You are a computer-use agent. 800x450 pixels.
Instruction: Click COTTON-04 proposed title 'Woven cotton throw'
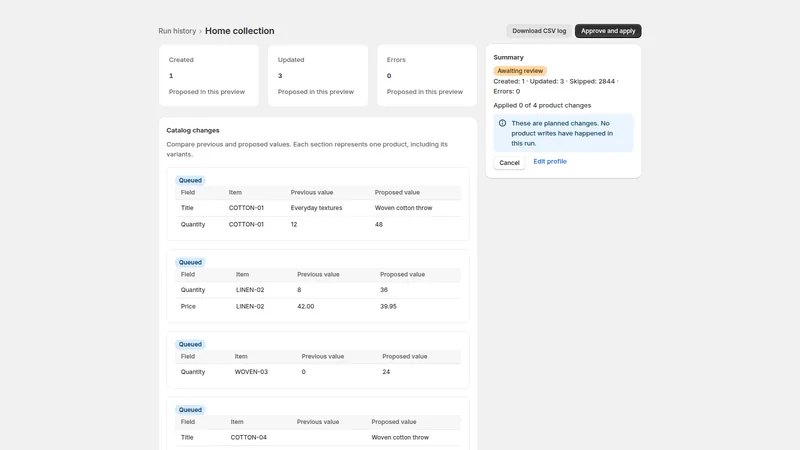click(400, 437)
